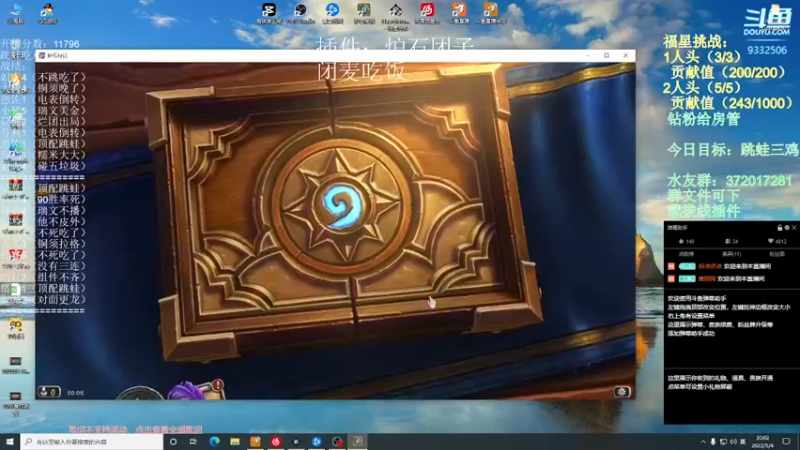Select the first tab in danmaku helper
The width and height of the screenshot is (800, 450).
point(686,254)
